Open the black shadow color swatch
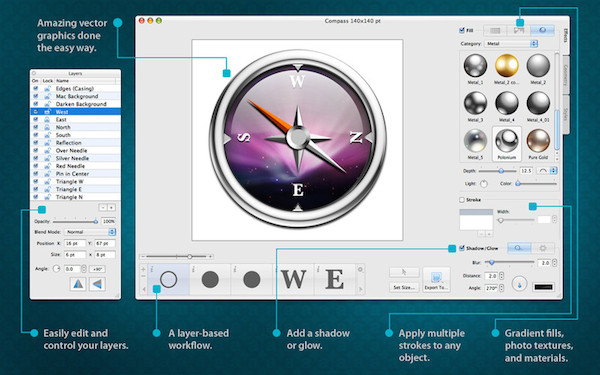 pos(543,287)
